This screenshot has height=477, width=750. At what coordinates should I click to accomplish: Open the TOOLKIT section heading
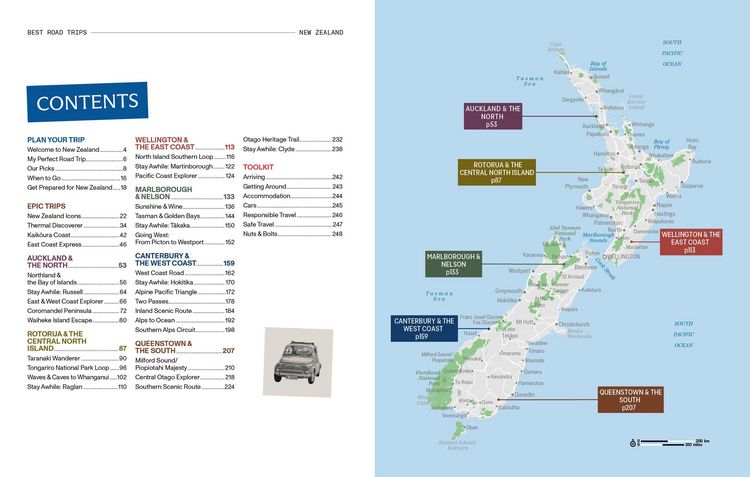click(258, 167)
